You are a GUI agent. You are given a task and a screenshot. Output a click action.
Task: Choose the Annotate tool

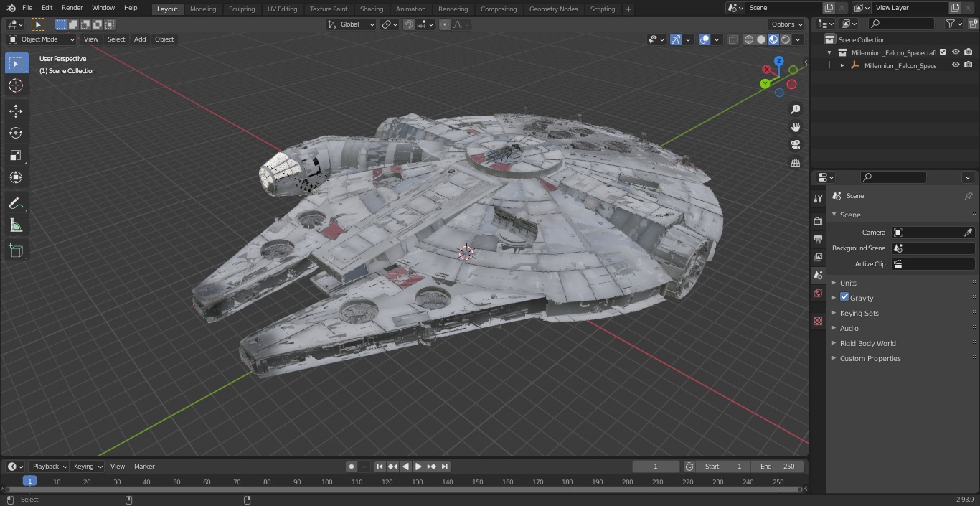click(16, 203)
